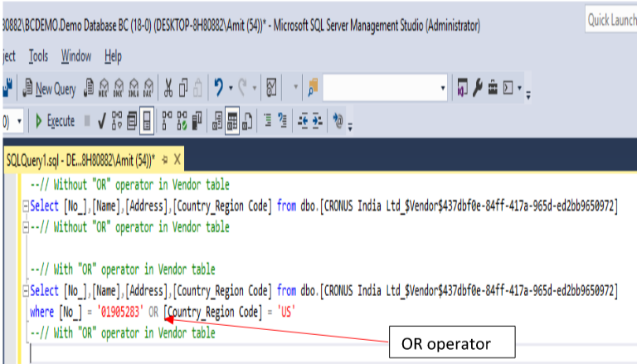Toggle Include Actual Execution Plan

point(167,121)
